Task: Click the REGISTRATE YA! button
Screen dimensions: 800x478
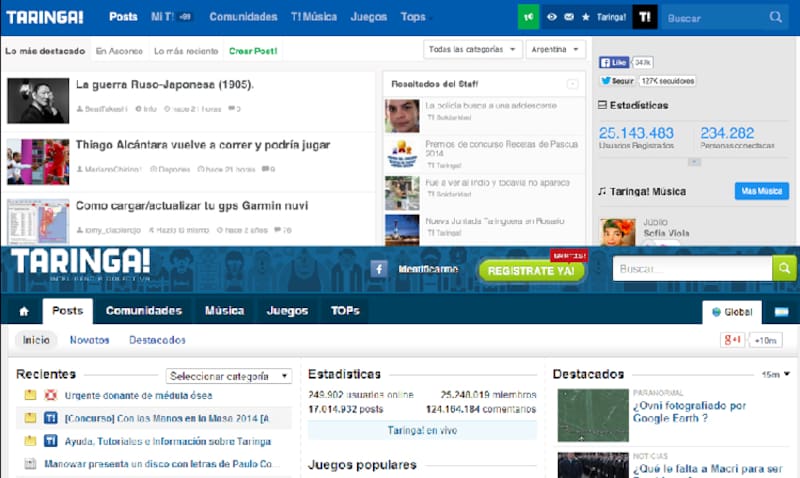Action: [532, 269]
